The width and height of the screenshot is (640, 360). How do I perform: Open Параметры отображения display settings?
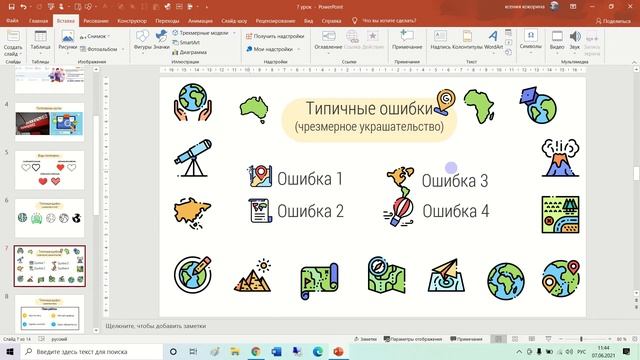click(x=413, y=339)
